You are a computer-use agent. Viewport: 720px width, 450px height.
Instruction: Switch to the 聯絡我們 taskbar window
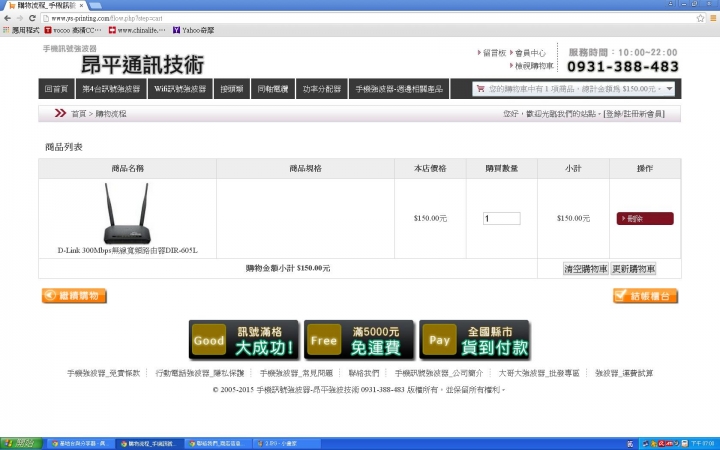click(x=218, y=444)
